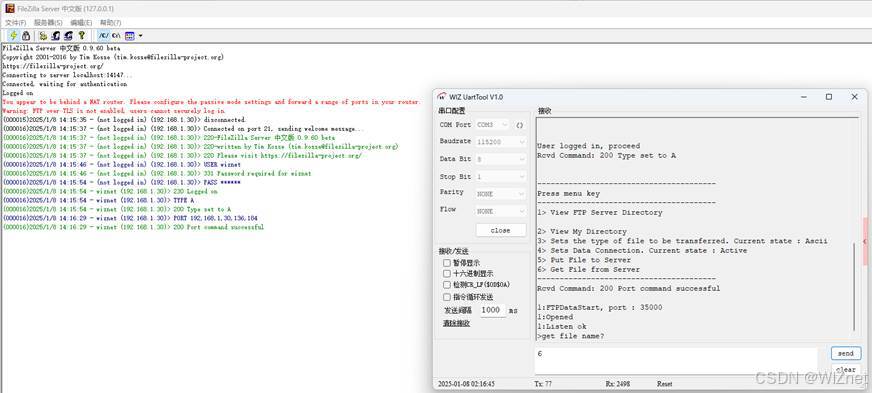872x393 pixels.
Task: Expand the sort dropdown arrow in FileZilla toolbar
Action: click(x=140, y=36)
